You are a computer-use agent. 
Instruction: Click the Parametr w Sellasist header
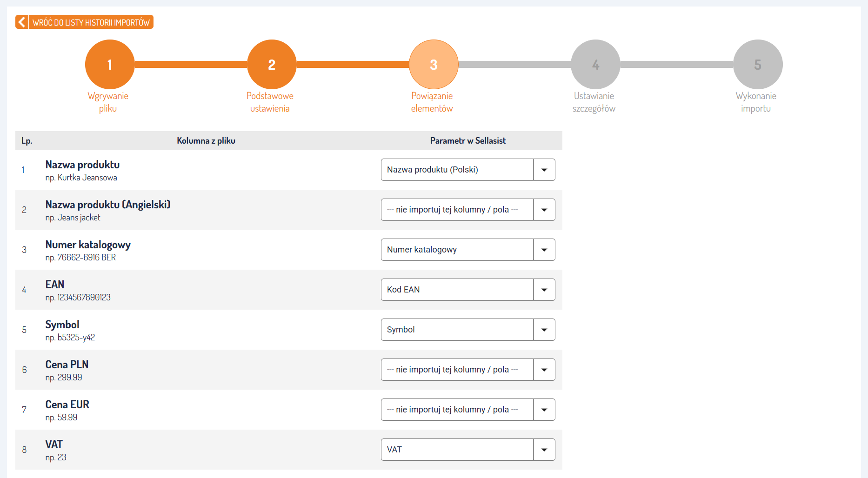coord(467,140)
